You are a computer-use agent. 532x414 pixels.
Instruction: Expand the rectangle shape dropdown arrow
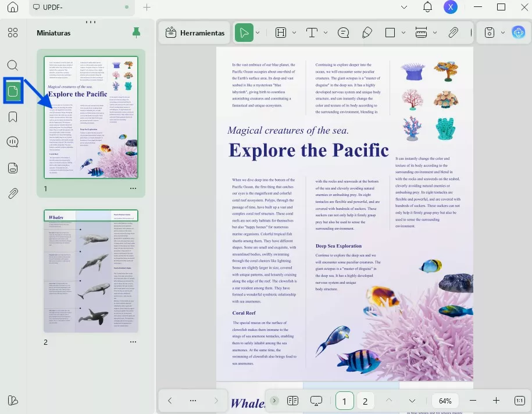(x=404, y=33)
